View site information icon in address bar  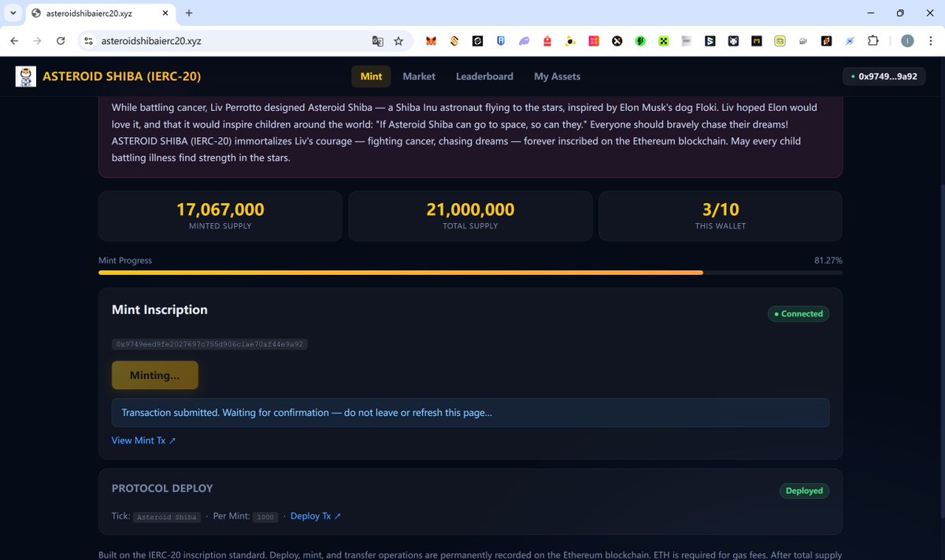pos(89,41)
